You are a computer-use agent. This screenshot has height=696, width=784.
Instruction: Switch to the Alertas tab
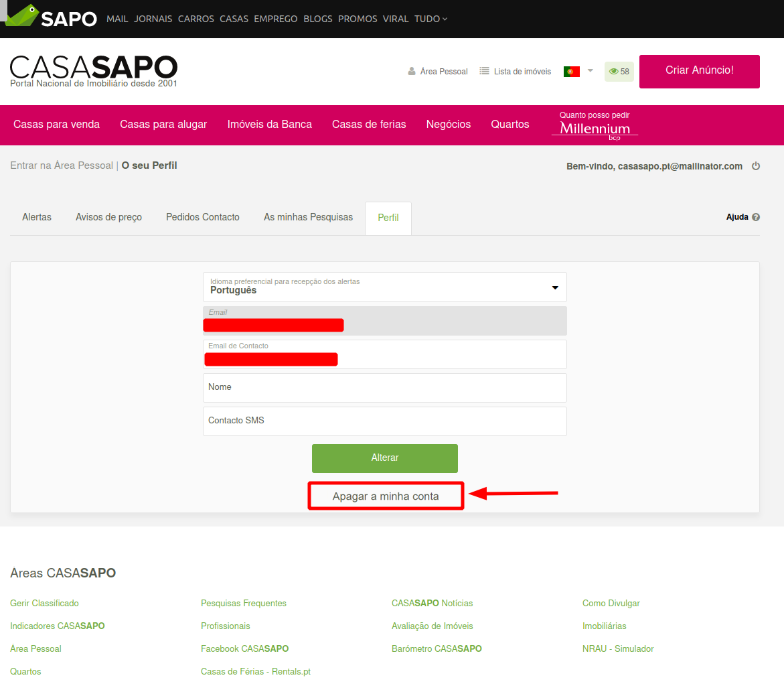pos(37,217)
